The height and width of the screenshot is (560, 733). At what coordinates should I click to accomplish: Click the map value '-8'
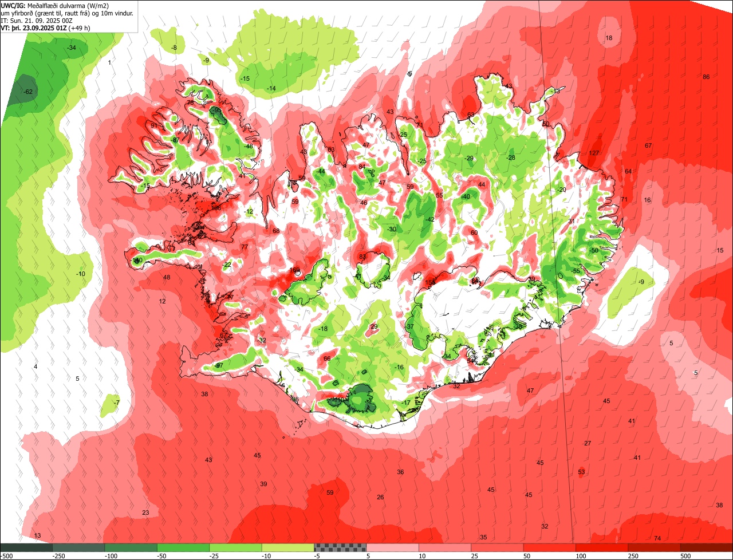click(x=174, y=48)
